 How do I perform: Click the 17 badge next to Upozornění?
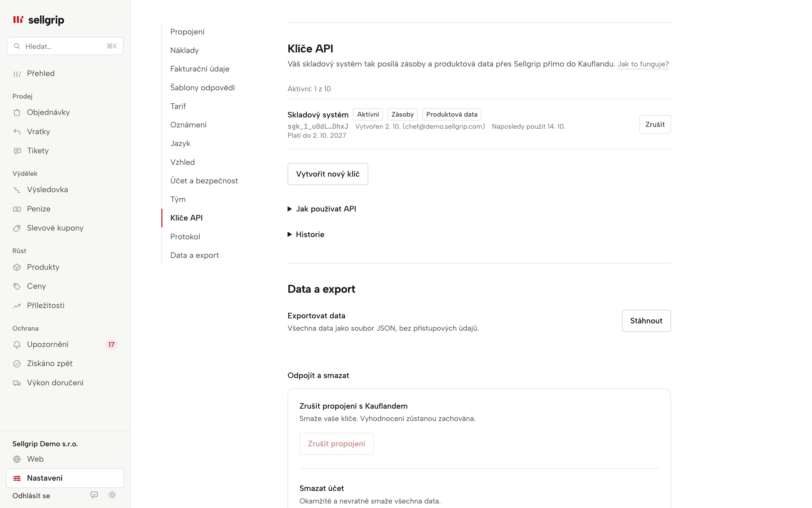click(111, 345)
